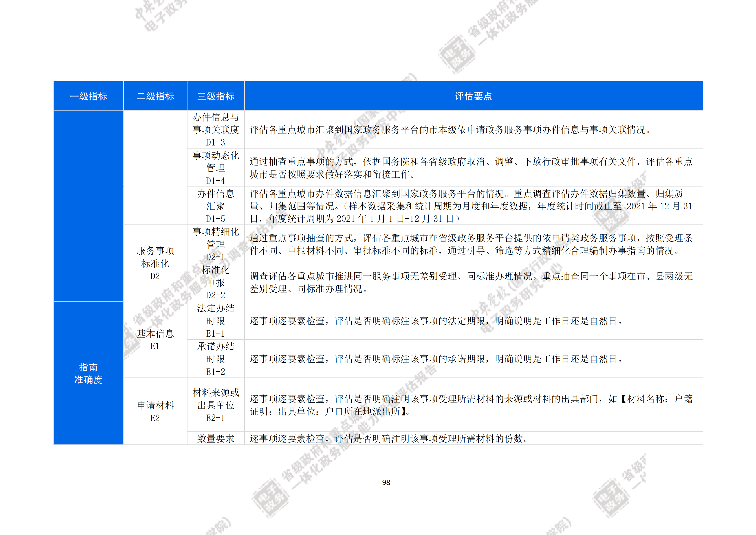Select the 办件信息汇聚 D1-5 cell
This screenshot has width=756, height=535.
point(216,206)
